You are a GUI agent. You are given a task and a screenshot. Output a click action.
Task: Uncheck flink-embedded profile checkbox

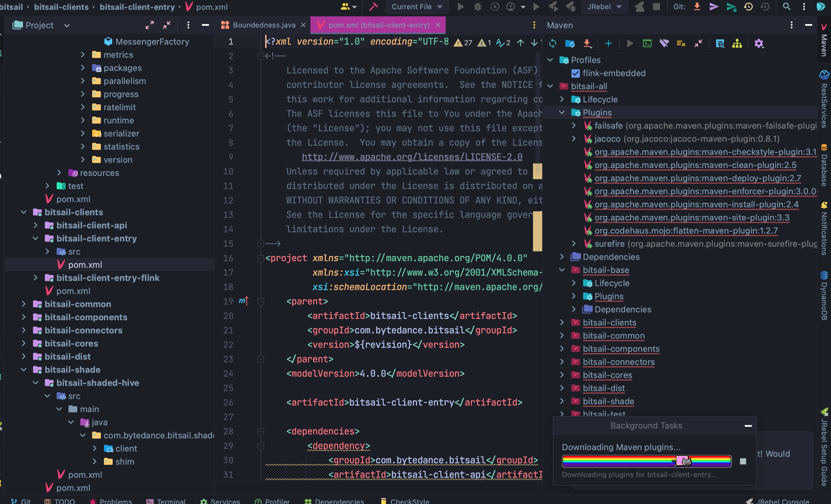[575, 73]
